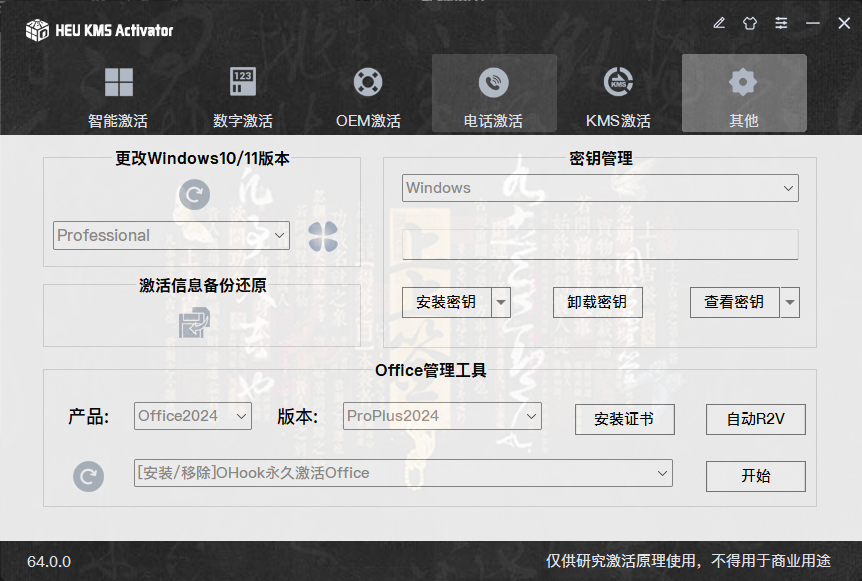Switch to 数字激活 tab
The height and width of the screenshot is (581, 862).
(x=243, y=93)
